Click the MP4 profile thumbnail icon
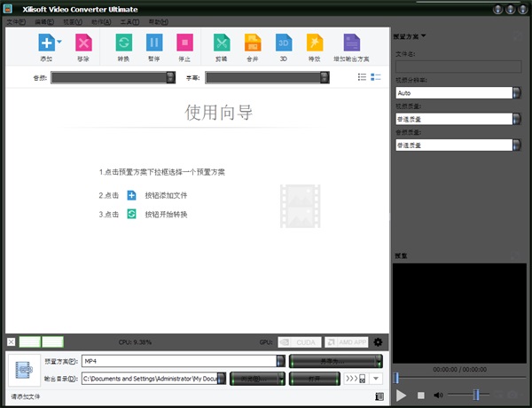The width and height of the screenshot is (532, 408). click(x=24, y=370)
